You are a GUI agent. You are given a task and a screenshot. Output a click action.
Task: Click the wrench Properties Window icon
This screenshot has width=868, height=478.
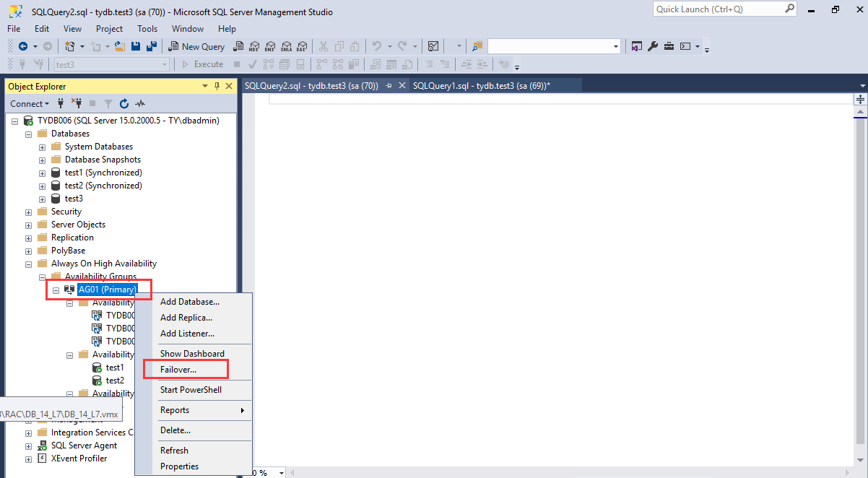tap(653, 46)
